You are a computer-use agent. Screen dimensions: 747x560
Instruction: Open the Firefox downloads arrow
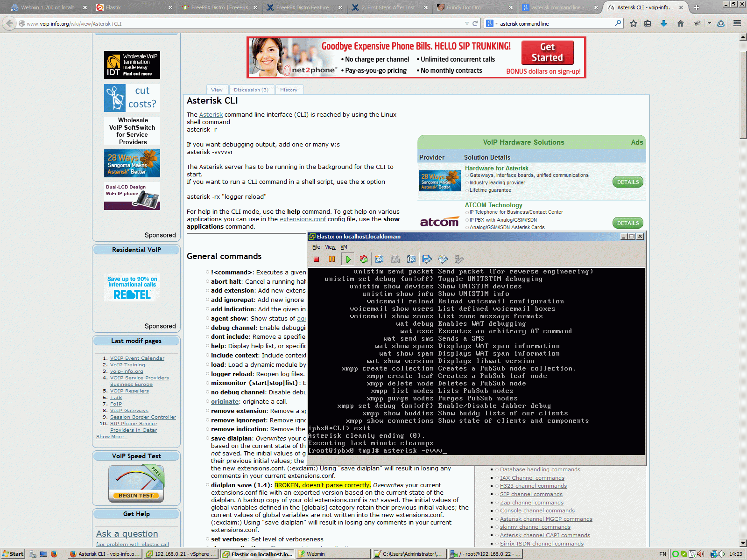664,23
